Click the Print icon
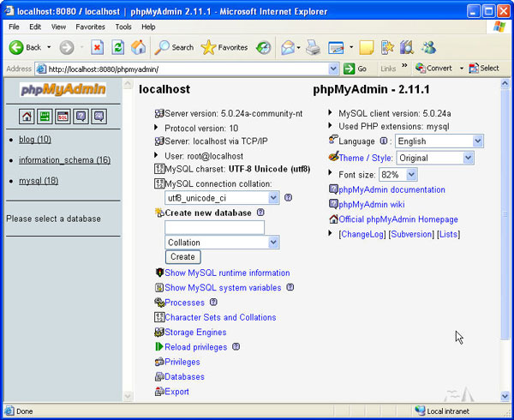 (x=313, y=47)
